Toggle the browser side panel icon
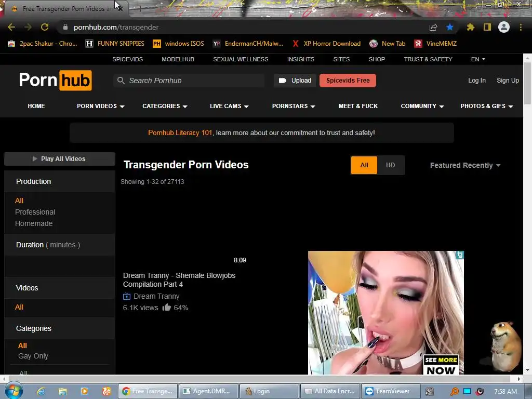532x399 pixels. click(487, 27)
